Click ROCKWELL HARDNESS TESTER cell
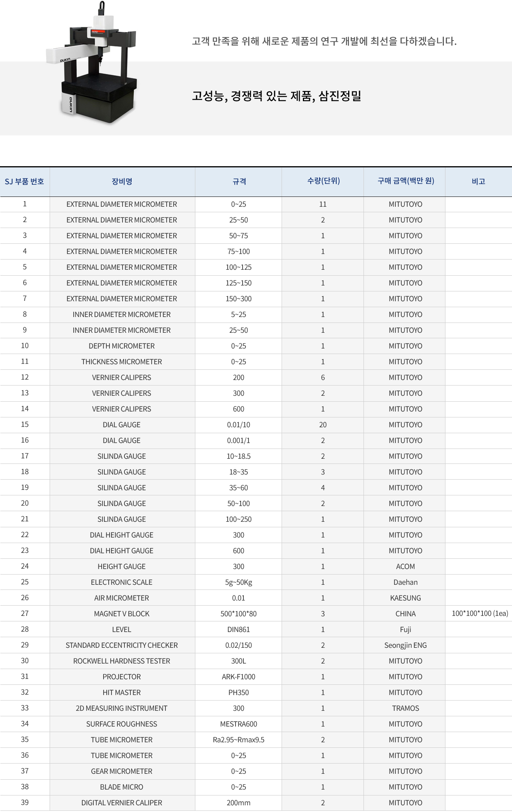The height and width of the screenshot is (812, 512). click(x=122, y=661)
